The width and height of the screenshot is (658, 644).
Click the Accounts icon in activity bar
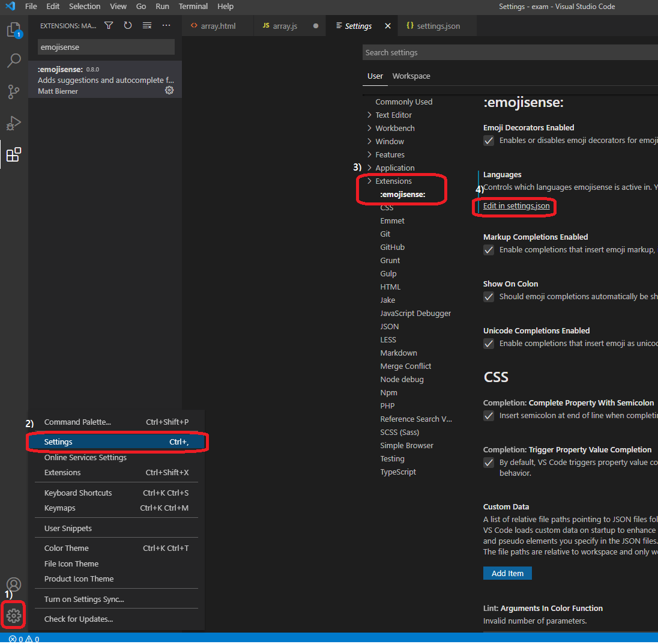(14, 585)
